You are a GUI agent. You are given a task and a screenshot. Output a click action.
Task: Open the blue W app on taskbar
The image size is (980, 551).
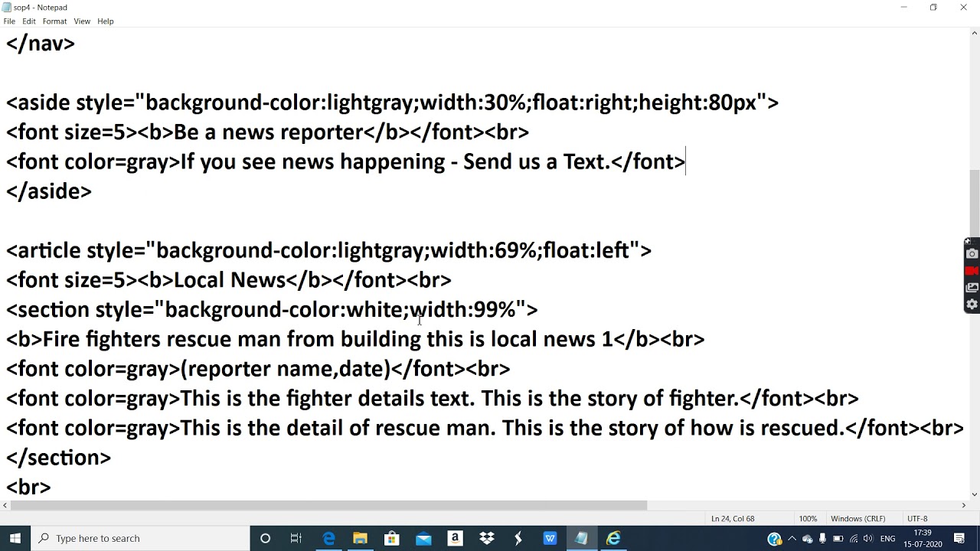pos(550,538)
